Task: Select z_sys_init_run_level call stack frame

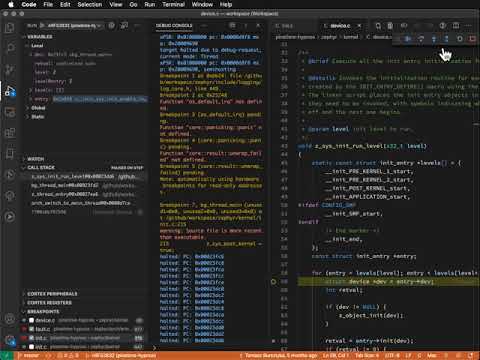Action: tap(83, 177)
